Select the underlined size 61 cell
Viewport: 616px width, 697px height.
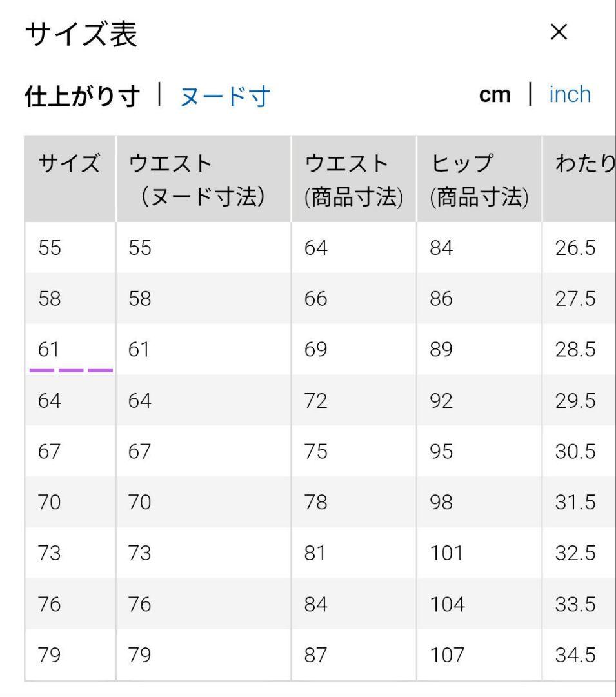[70, 349]
